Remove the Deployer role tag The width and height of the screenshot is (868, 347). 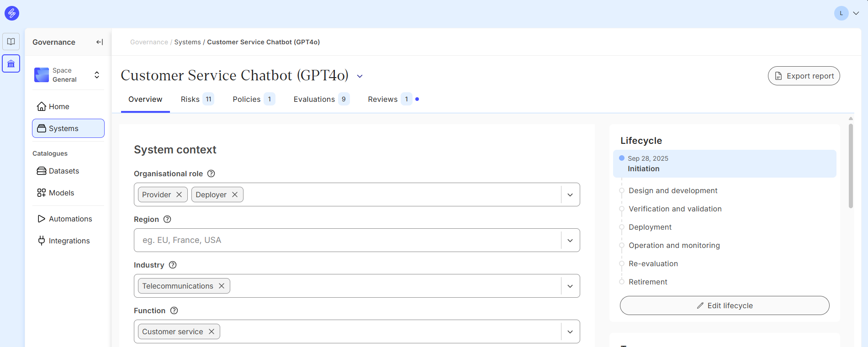click(x=235, y=195)
